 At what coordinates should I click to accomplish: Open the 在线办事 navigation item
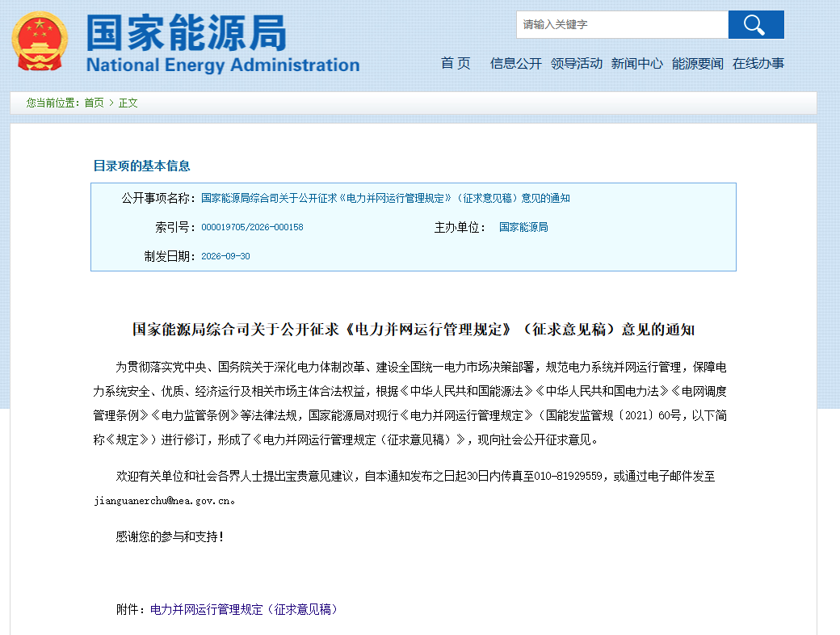[758, 63]
